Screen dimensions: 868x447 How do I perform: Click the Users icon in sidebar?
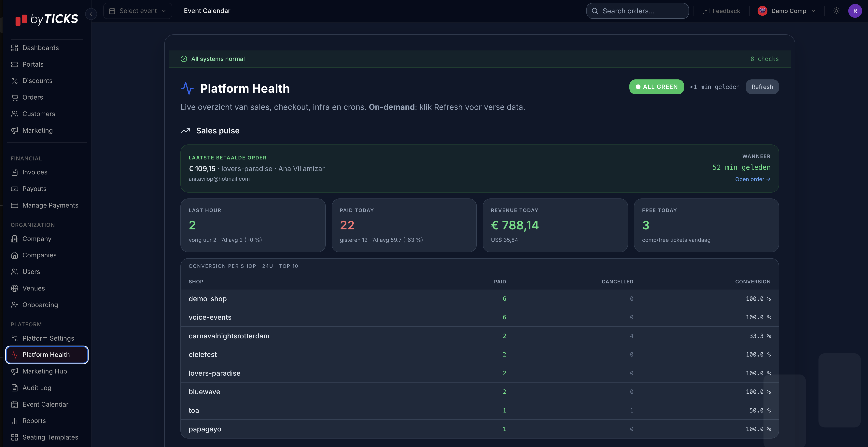coord(14,272)
